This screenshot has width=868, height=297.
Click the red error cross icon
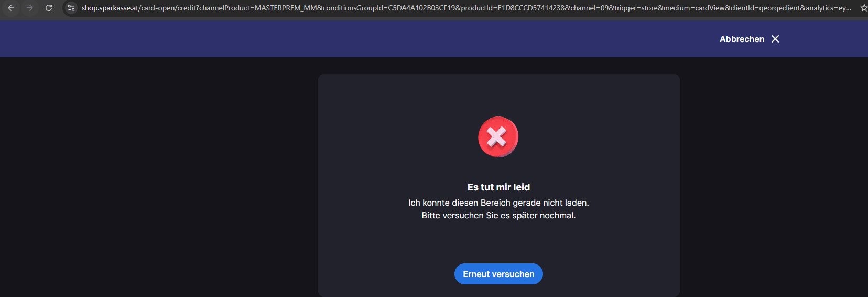point(498,137)
